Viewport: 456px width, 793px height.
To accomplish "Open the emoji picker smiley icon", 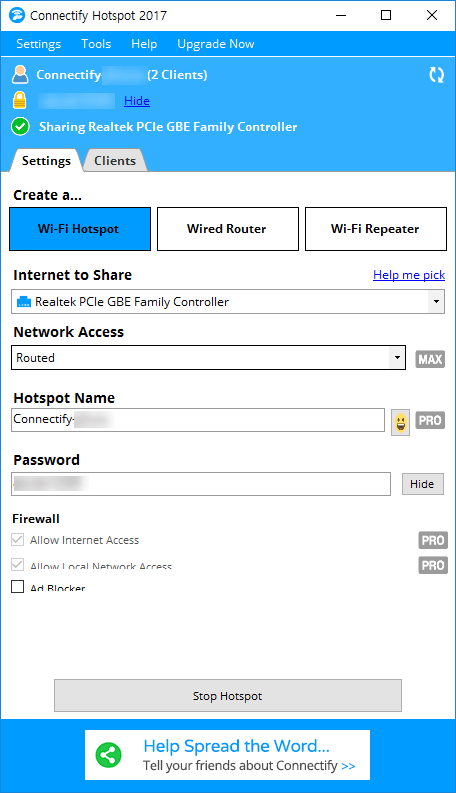I will (x=400, y=422).
